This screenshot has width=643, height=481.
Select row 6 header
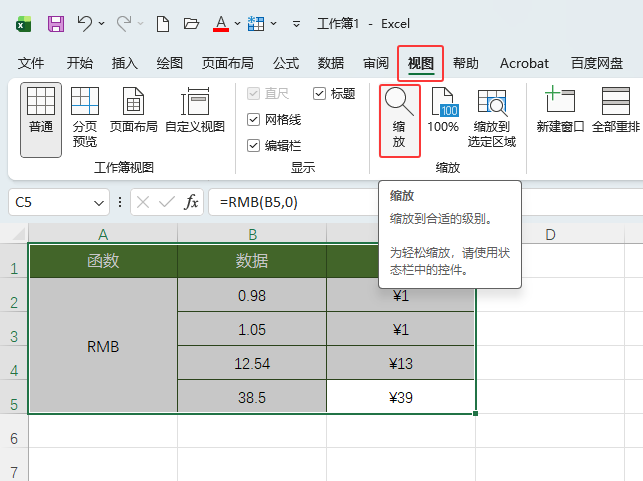click(x=14, y=431)
